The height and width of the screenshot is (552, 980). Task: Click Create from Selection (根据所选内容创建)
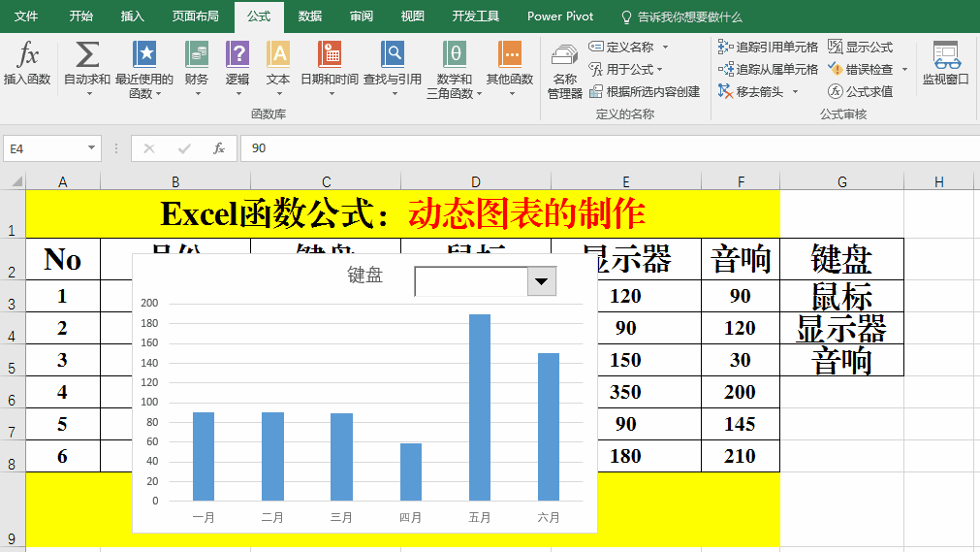click(645, 92)
